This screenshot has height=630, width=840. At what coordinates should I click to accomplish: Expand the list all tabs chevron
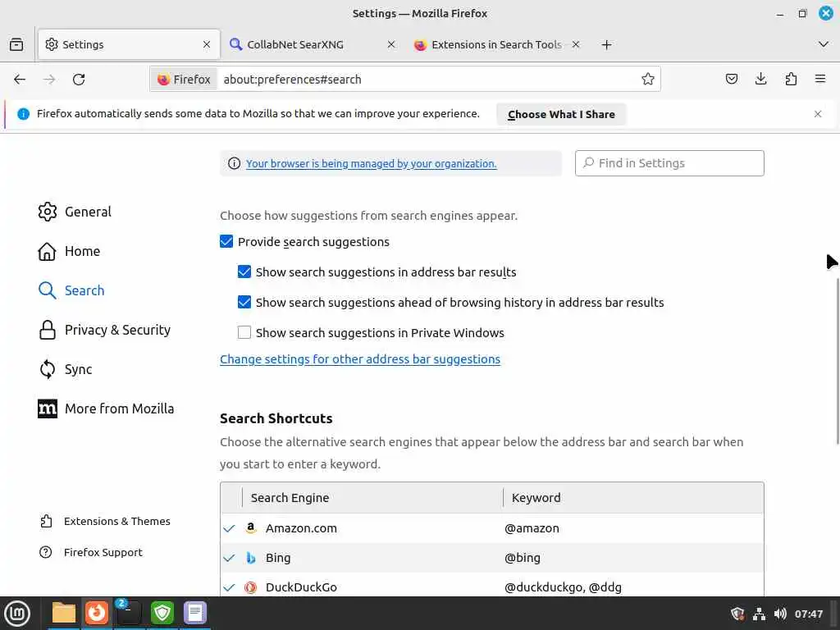[x=824, y=44]
